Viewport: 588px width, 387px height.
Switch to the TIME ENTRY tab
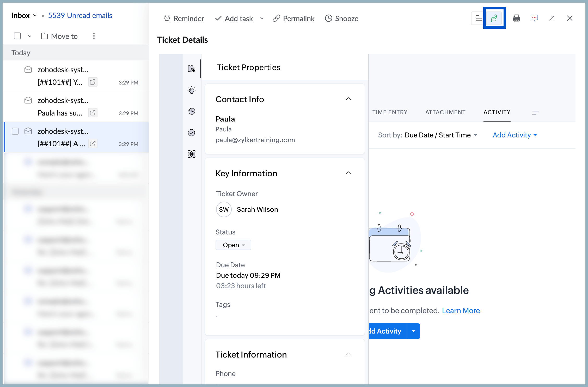click(x=390, y=112)
